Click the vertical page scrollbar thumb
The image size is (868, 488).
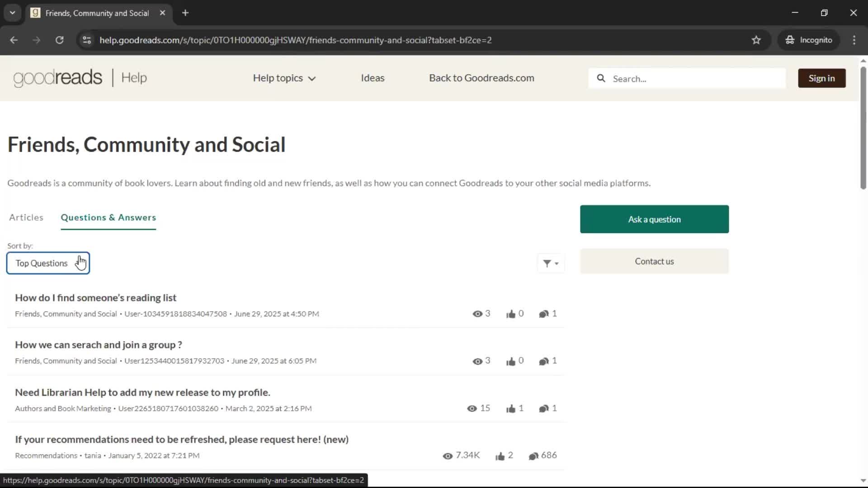pos(863,128)
